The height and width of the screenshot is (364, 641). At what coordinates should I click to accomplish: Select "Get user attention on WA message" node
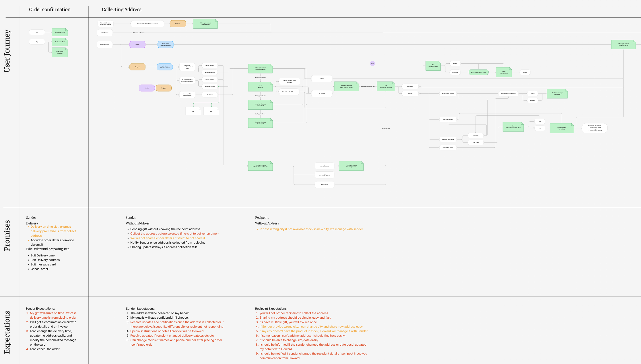(x=289, y=81)
